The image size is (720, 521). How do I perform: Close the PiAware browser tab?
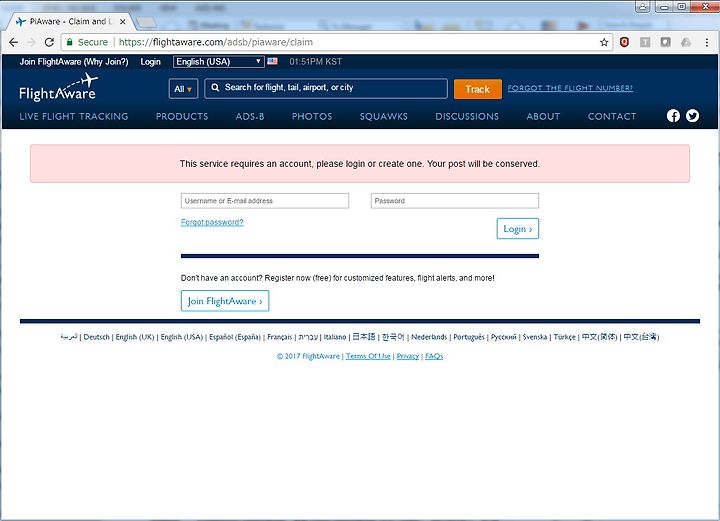click(x=123, y=22)
